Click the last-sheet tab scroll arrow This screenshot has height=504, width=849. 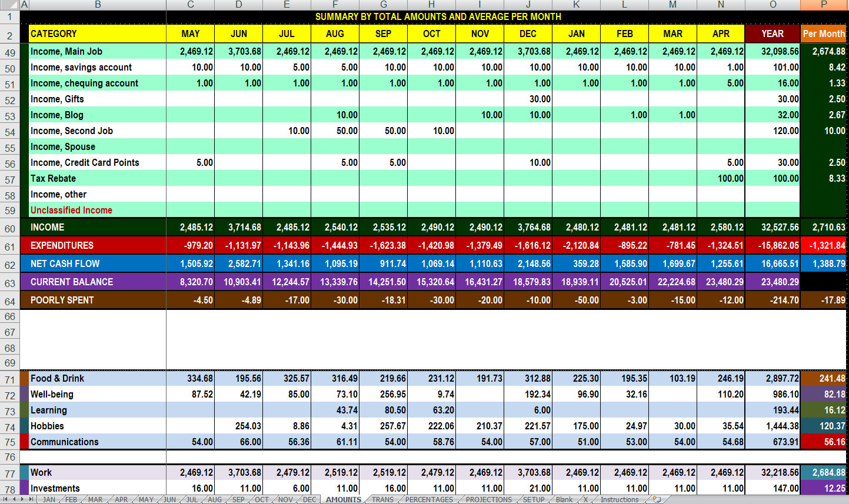point(31,499)
